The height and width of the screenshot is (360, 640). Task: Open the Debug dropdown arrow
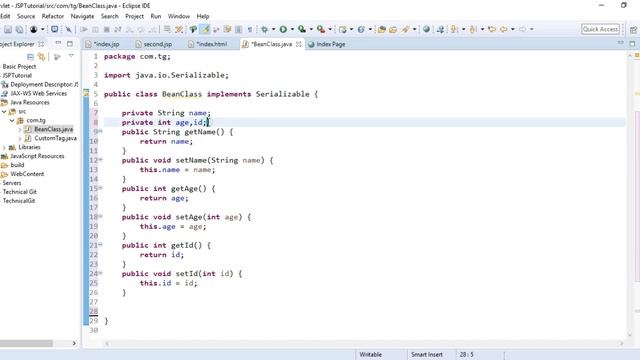(x=273, y=29)
